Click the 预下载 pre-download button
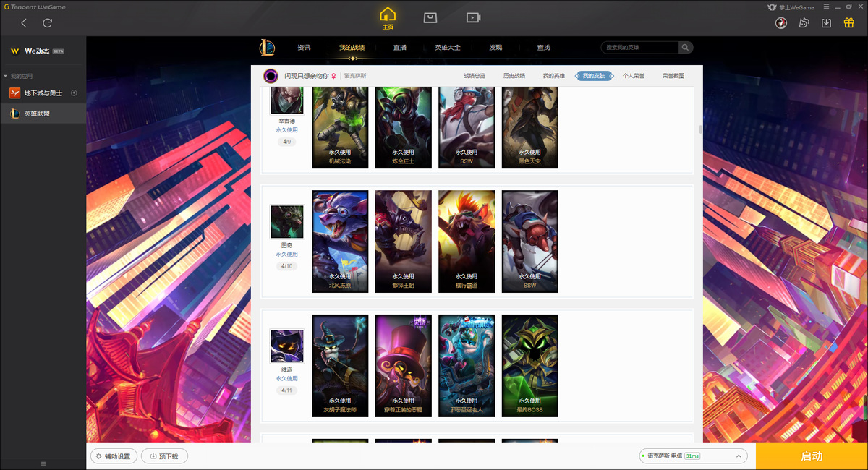Viewport: 868px width, 470px height. pyautogui.click(x=164, y=456)
